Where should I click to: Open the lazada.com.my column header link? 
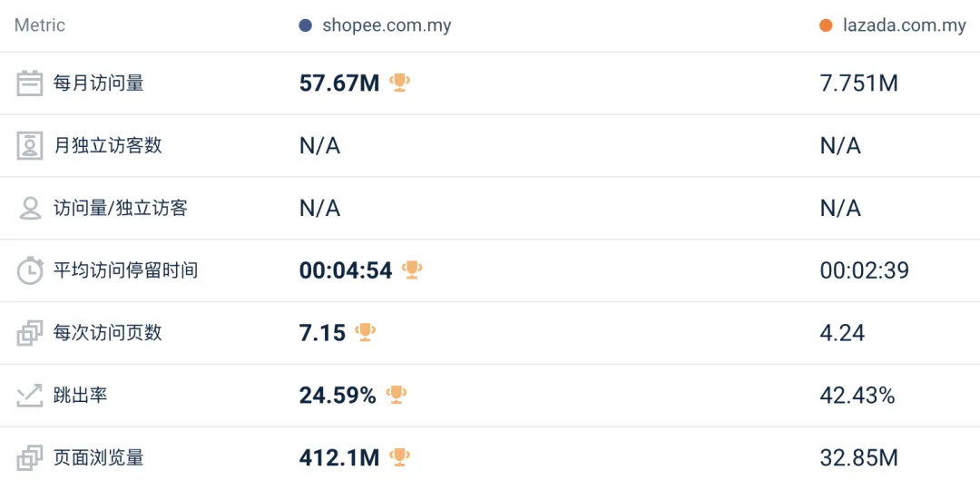tap(902, 25)
